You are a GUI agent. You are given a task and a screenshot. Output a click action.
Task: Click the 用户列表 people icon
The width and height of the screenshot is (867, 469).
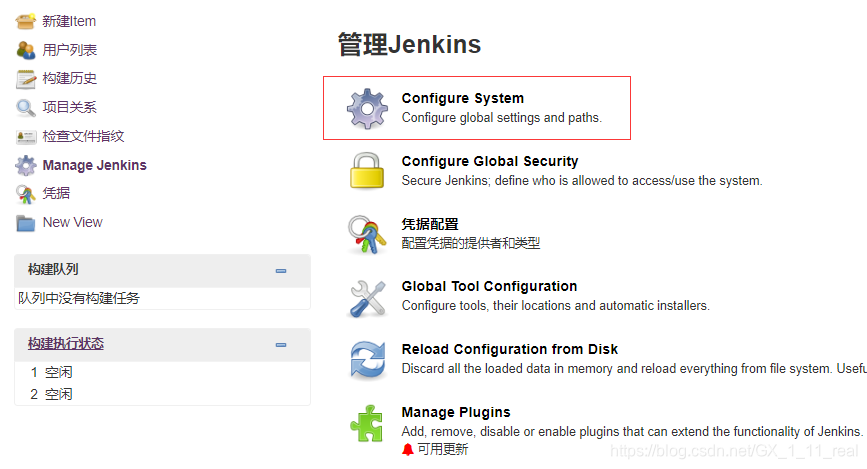25,50
